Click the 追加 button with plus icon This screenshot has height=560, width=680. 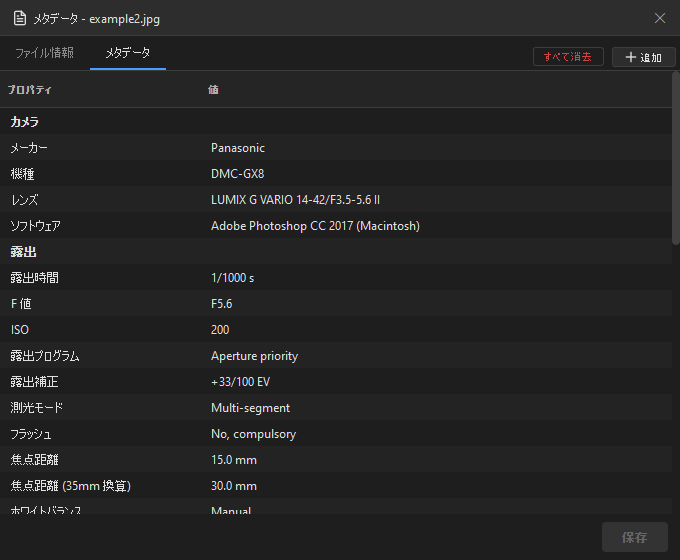[644, 57]
